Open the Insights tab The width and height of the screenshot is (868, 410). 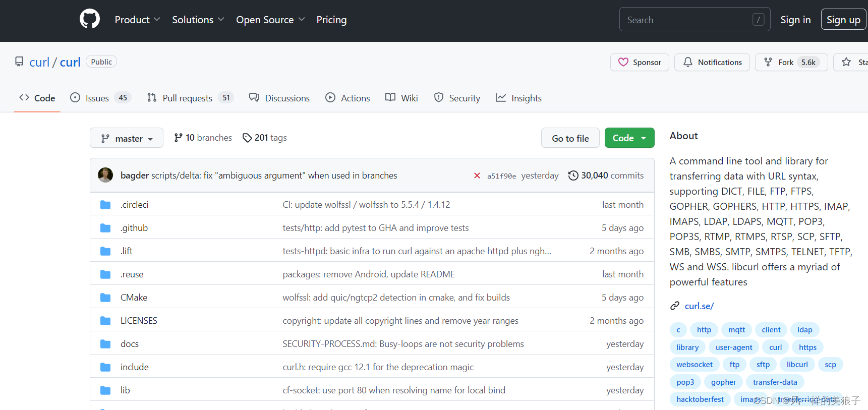click(518, 98)
